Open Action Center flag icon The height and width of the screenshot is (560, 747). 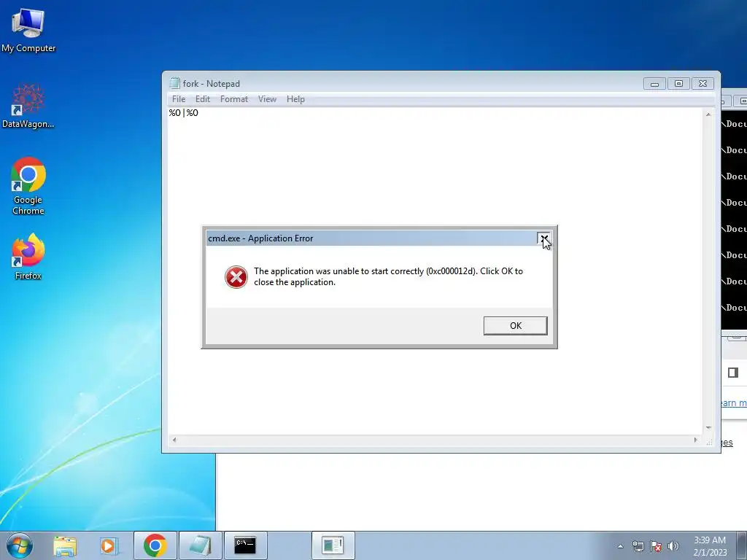[x=656, y=546]
